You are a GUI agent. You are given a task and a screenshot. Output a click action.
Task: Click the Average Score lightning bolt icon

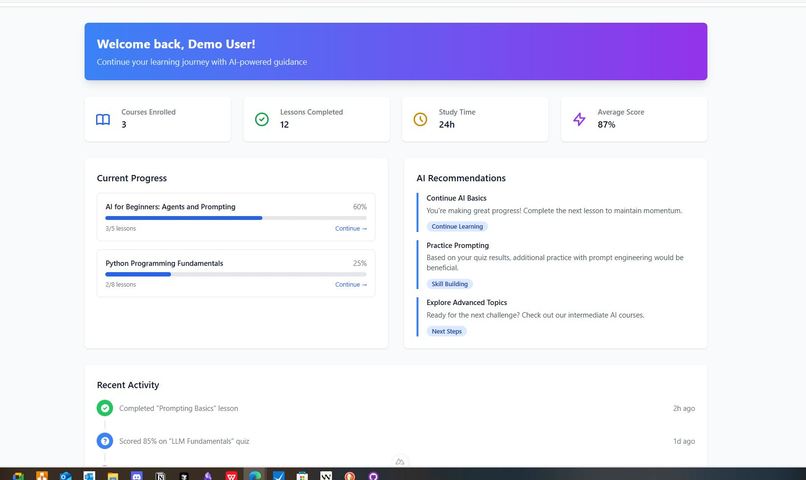pos(579,119)
